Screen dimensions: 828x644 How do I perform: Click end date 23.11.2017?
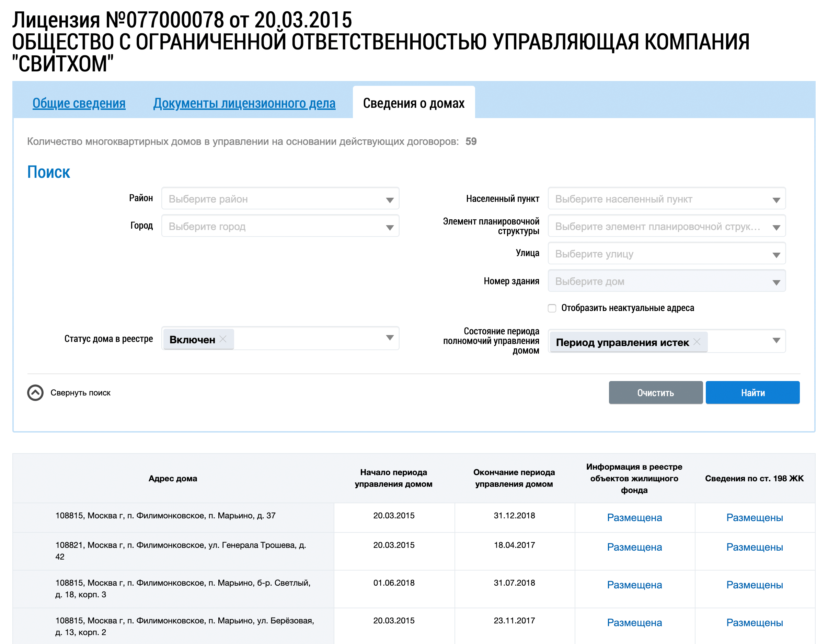pyautogui.click(x=514, y=621)
